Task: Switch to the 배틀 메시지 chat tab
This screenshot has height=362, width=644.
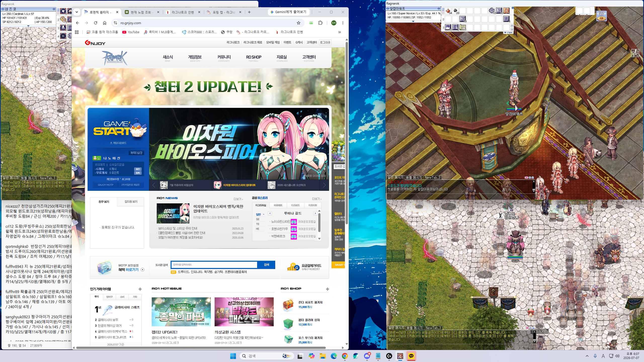Action: pos(414,177)
